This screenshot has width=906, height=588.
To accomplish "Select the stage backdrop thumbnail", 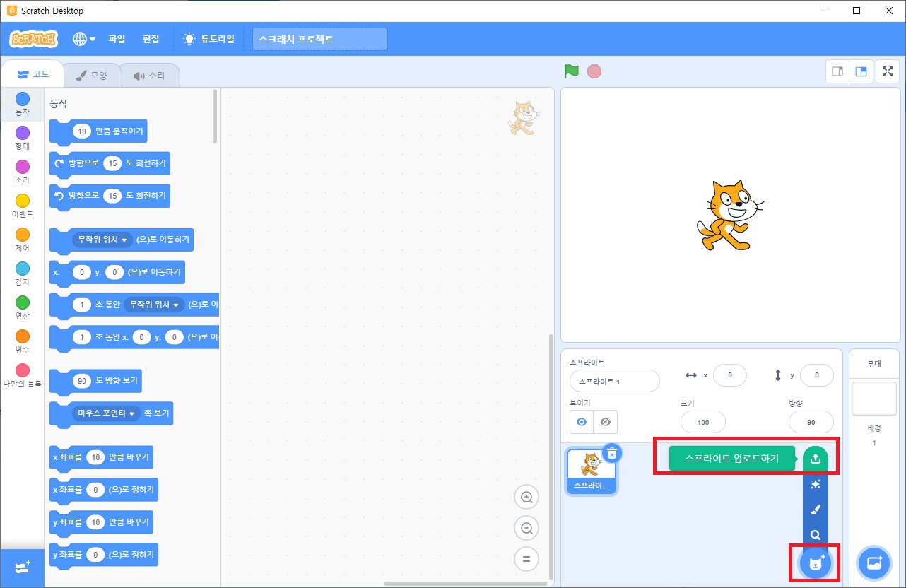I will pyautogui.click(x=874, y=399).
